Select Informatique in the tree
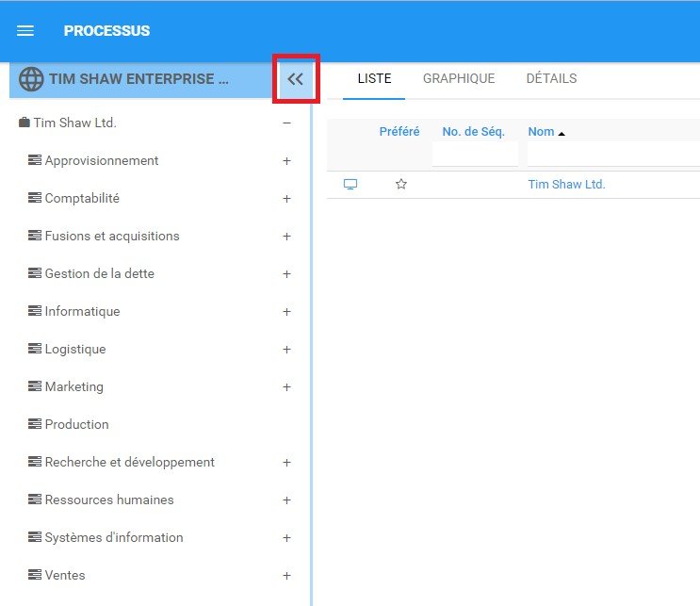The height and width of the screenshot is (606, 700). point(83,311)
